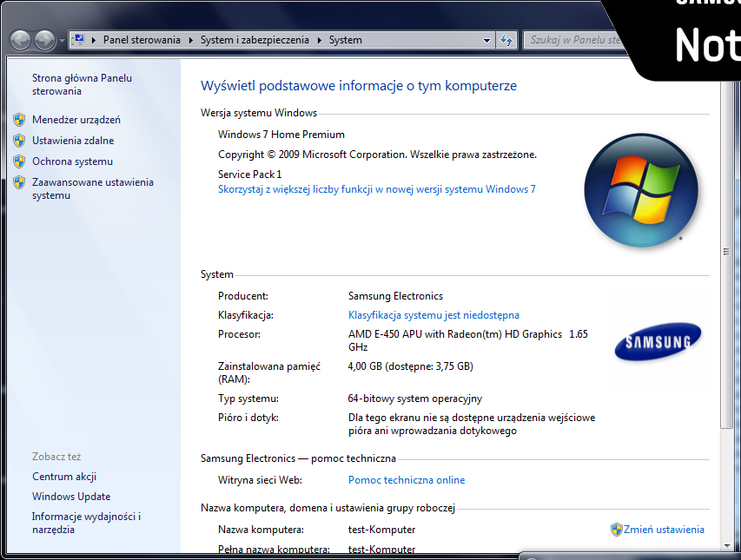Image resolution: width=741 pixels, height=560 pixels.
Task: Click the Forward navigation arrow button
Action: pyautogui.click(x=44, y=40)
